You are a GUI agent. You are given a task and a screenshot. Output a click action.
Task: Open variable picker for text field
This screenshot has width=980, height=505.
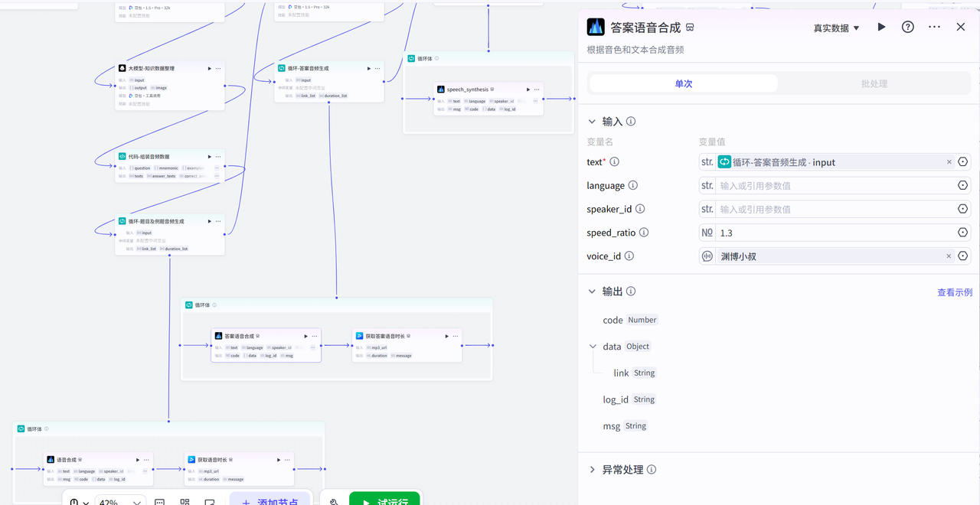pos(963,162)
